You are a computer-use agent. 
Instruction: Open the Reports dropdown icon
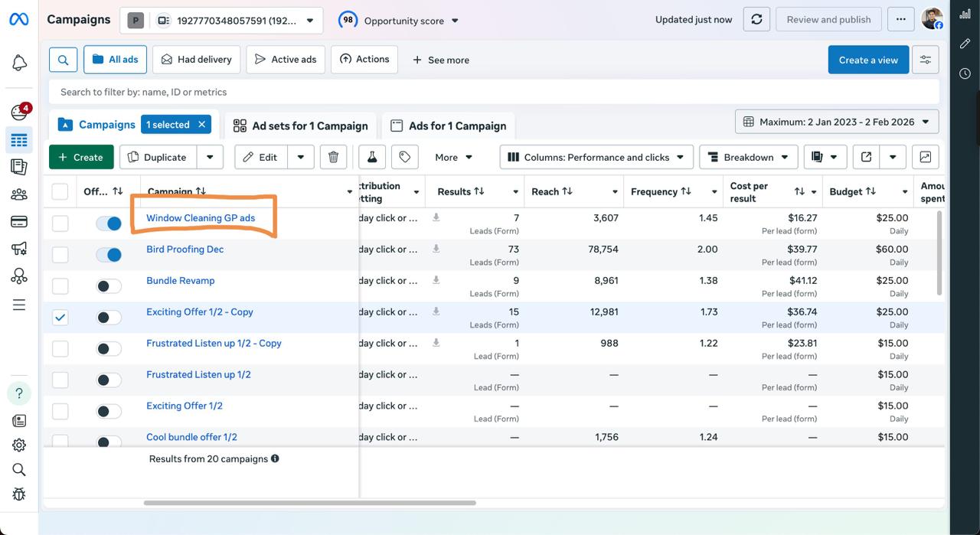pos(825,157)
